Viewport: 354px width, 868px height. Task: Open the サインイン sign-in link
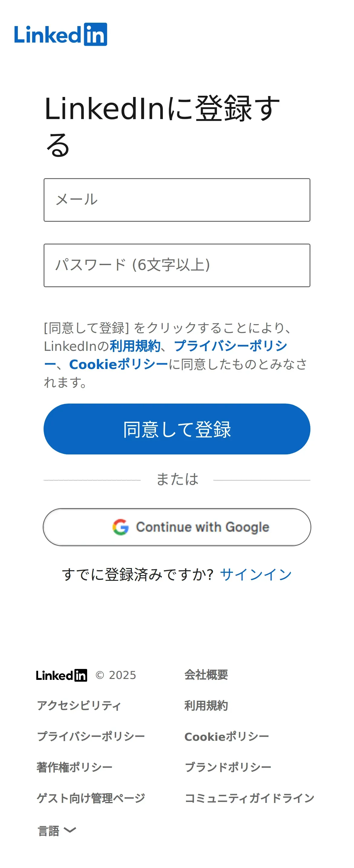[x=256, y=574]
